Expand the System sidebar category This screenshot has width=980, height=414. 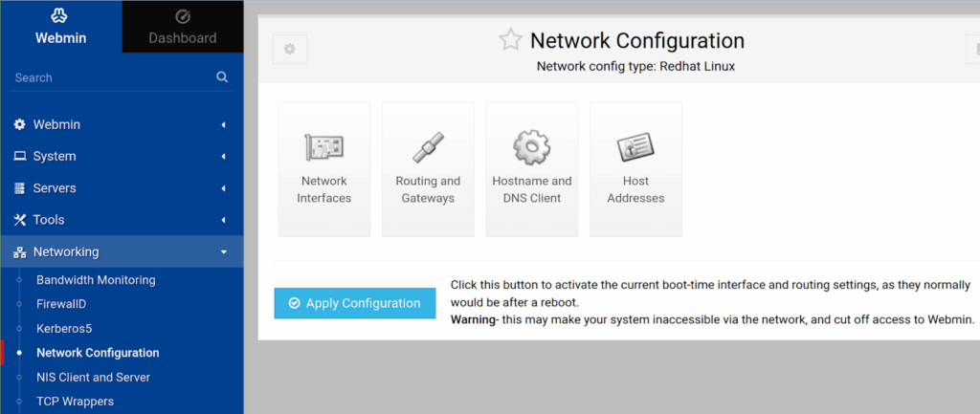(122, 157)
